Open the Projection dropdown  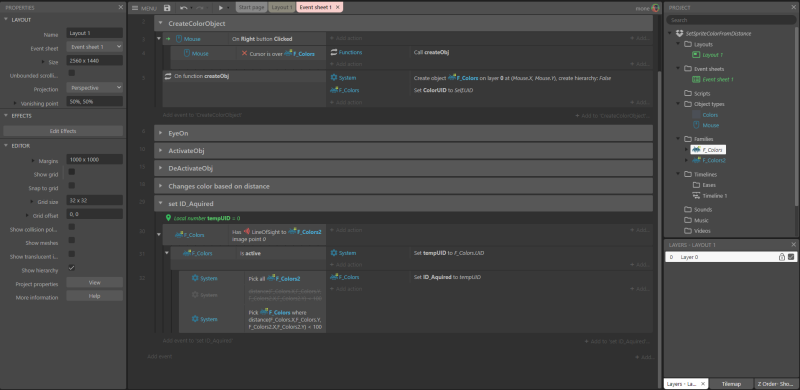[x=94, y=88]
